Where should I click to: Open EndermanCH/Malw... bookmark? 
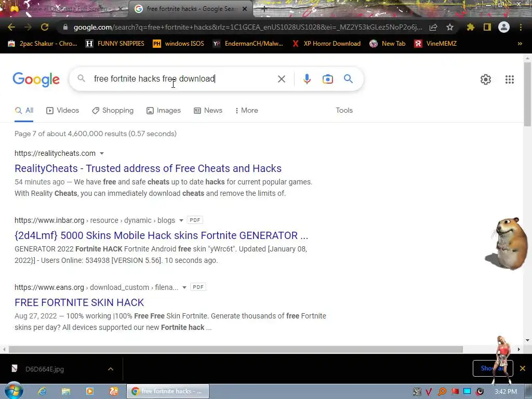pos(248,44)
